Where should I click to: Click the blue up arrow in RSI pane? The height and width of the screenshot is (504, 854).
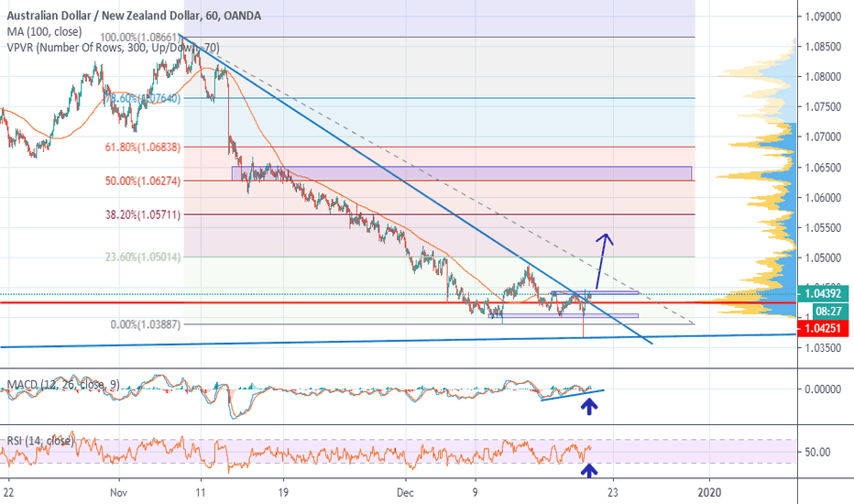coord(591,470)
